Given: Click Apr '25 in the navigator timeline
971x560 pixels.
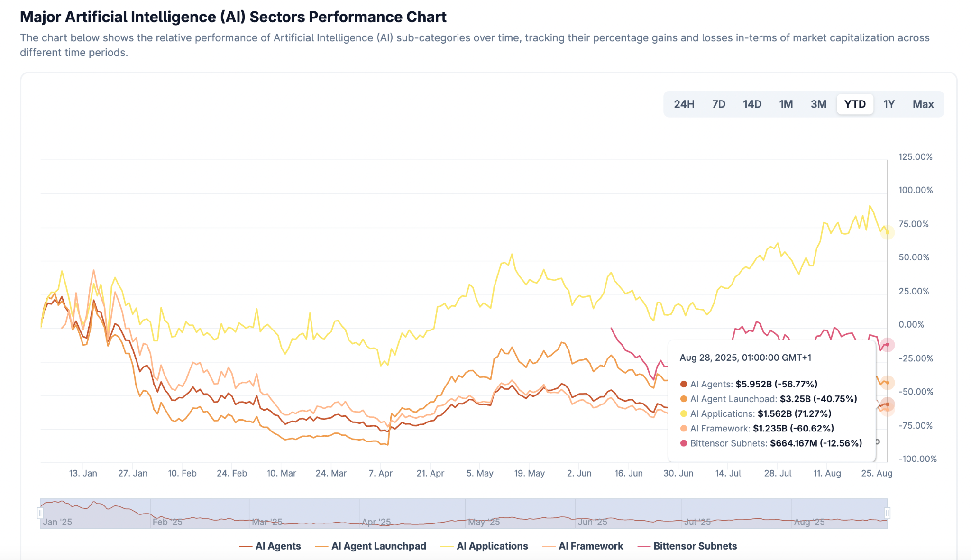Looking at the screenshot, I should coord(376,522).
